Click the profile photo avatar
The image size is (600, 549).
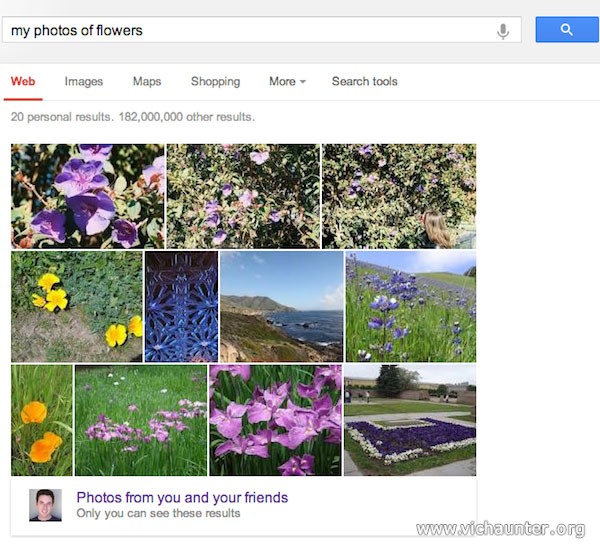coord(45,505)
